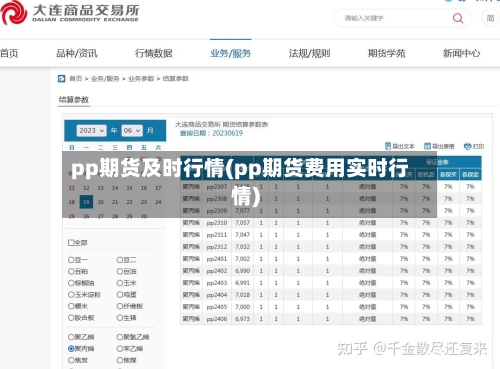The height and width of the screenshot is (369, 500).
Task: Select the 聚乙烯 radio button
Action: click(71, 337)
